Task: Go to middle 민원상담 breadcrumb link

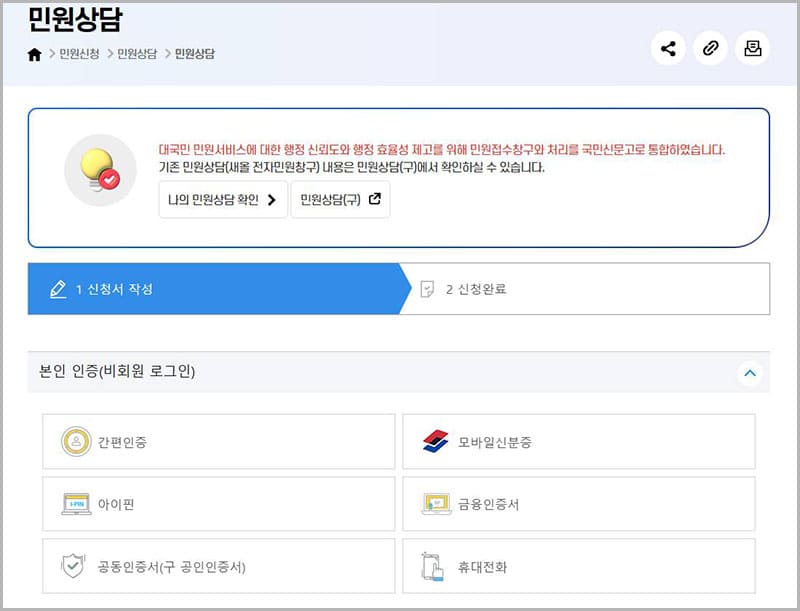Action: (137, 54)
